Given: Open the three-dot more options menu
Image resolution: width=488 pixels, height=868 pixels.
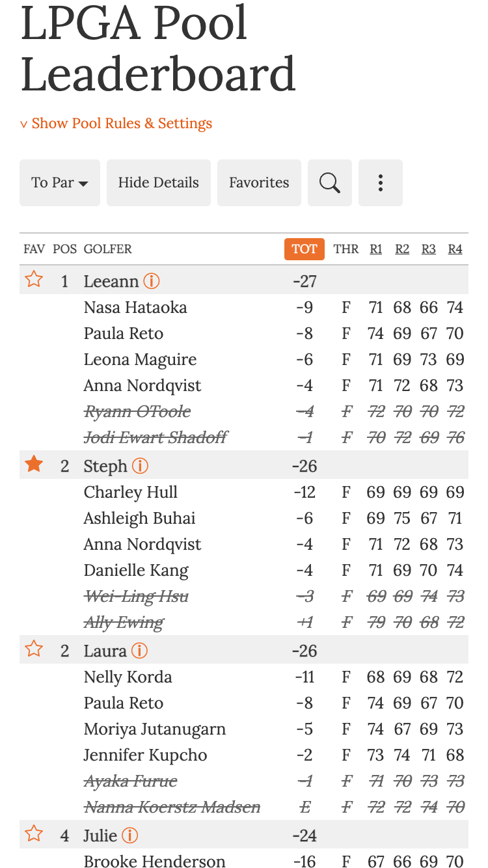Looking at the screenshot, I should pyautogui.click(x=381, y=183).
